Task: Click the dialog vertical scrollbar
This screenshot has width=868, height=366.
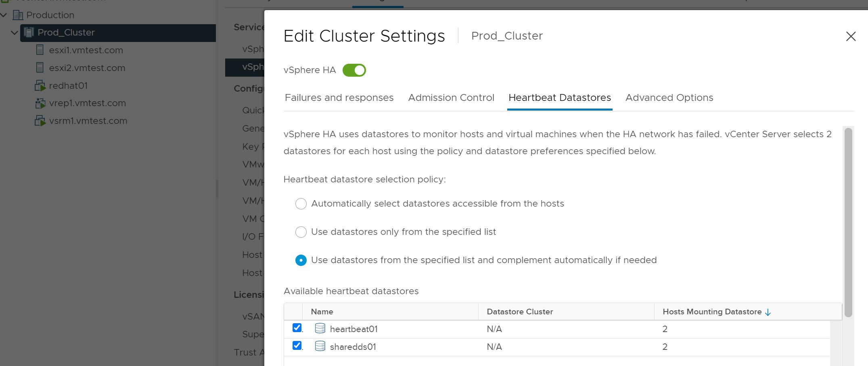Action: (848, 222)
